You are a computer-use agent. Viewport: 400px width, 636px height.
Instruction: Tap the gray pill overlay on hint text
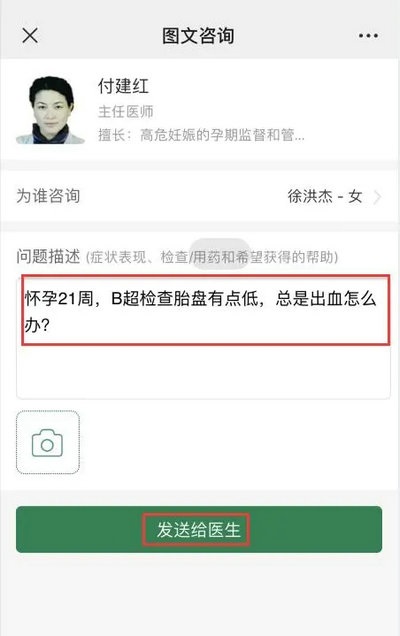[x=219, y=254]
